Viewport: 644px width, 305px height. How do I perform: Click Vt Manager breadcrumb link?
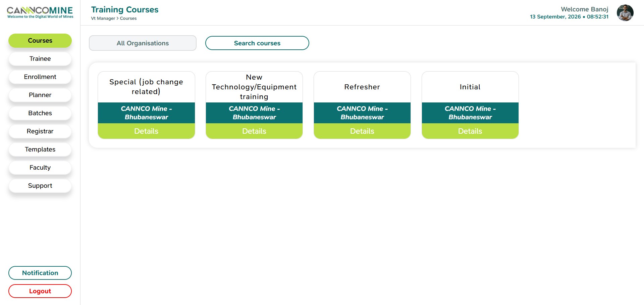tap(103, 18)
